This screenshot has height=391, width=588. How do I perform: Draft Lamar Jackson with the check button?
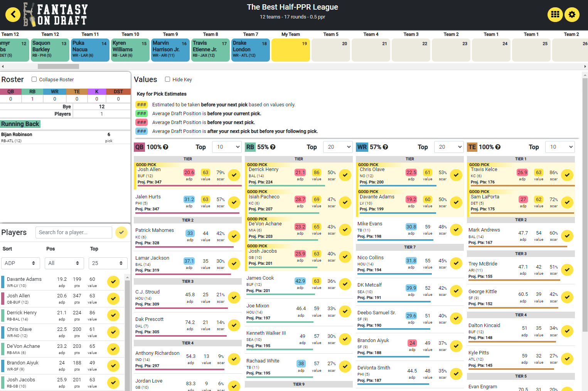coord(234,263)
